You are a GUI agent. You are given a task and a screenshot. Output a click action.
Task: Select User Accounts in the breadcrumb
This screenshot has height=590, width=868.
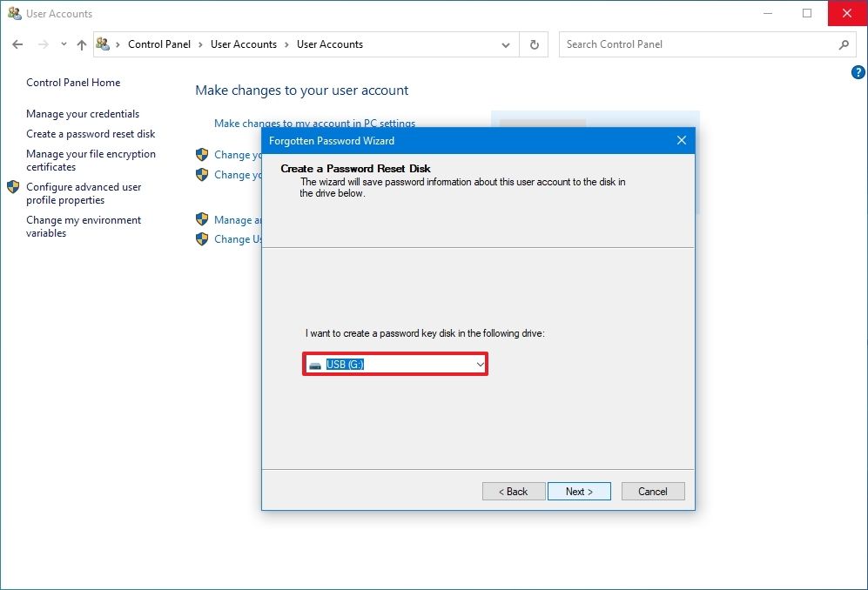pyautogui.click(x=243, y=44)
